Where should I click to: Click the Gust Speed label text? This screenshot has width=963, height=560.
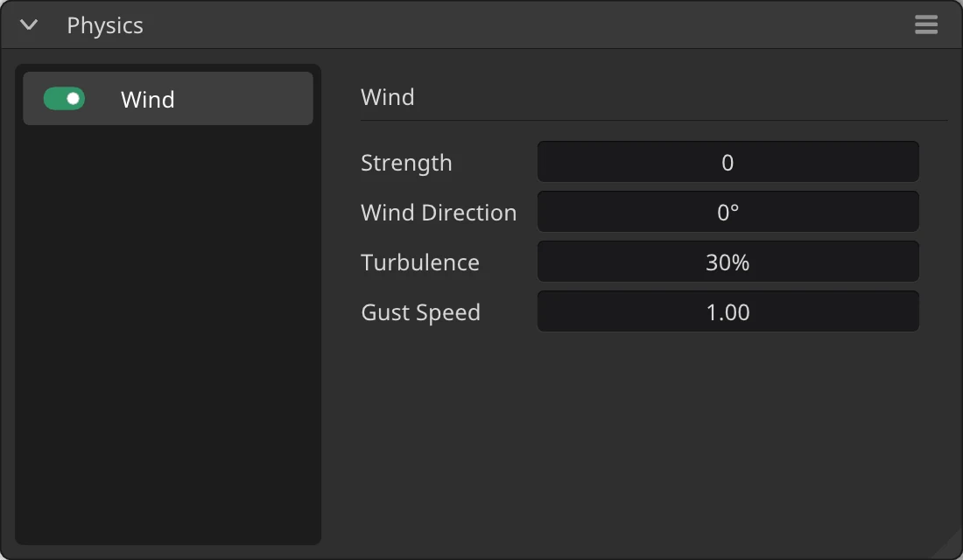click(x=421, y=312)
